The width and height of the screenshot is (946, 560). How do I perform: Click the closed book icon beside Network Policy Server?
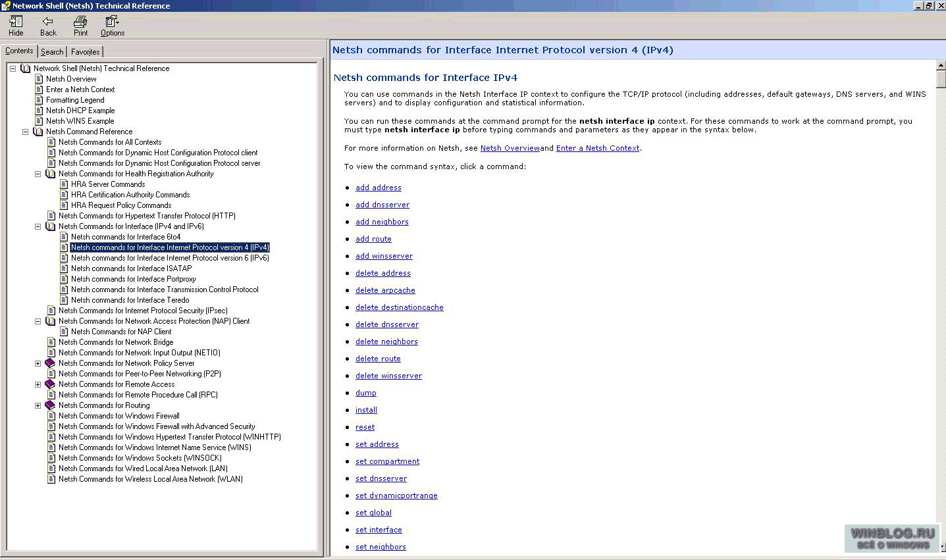click(51, 363)
